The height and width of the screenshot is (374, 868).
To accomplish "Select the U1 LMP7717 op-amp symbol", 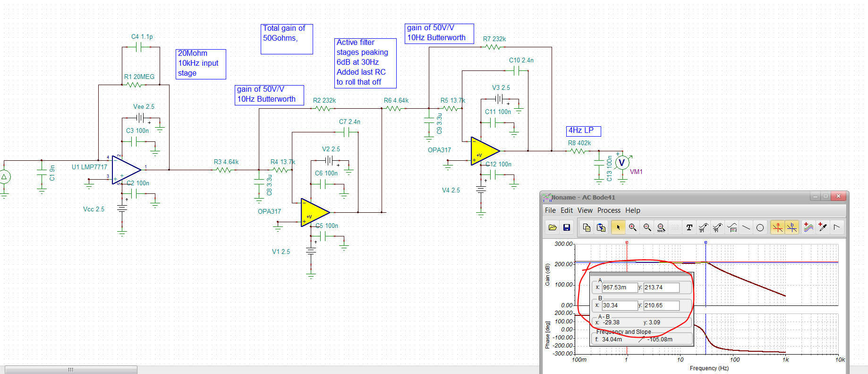I will [x=126, y=170].
